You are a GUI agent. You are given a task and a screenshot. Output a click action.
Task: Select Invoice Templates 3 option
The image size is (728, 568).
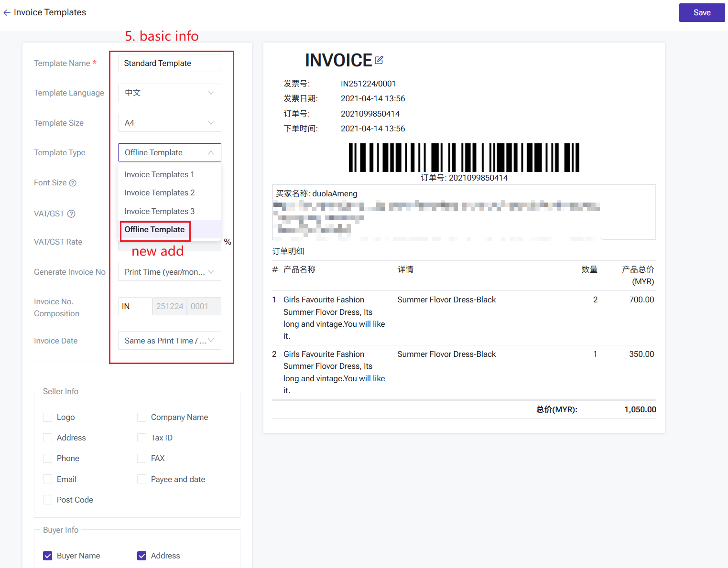coord(159,211)
